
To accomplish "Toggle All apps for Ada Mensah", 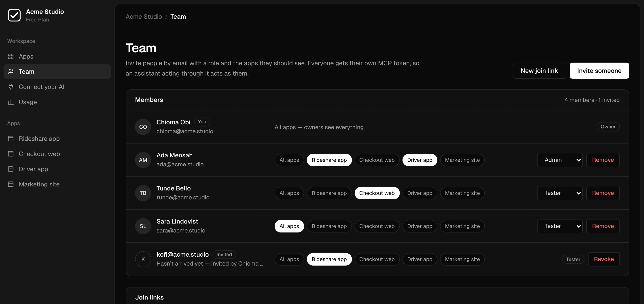I will [x=289, y=160].
